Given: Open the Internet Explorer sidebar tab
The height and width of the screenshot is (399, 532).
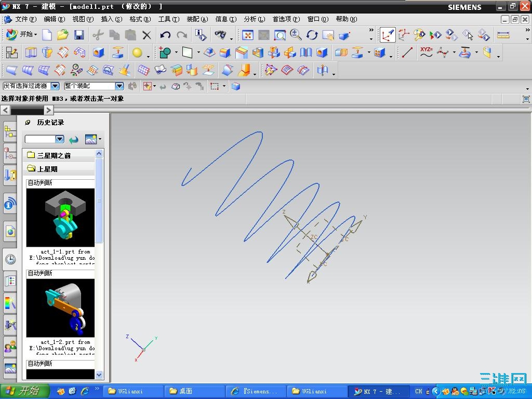Looking at the screenshot, I should (x=10, y=232).
